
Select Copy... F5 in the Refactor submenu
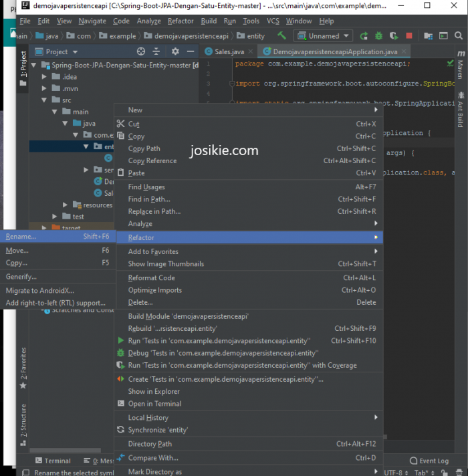57,263
